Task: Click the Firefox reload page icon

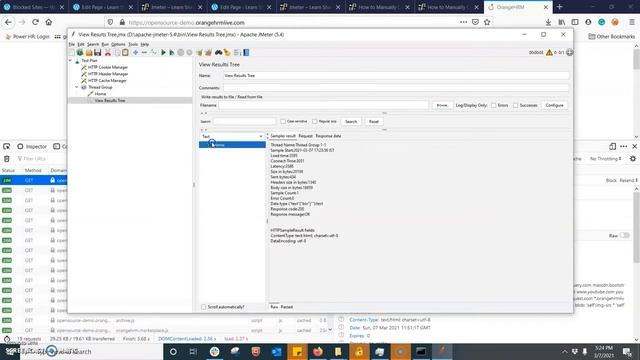Action: [x=36, y=22]
